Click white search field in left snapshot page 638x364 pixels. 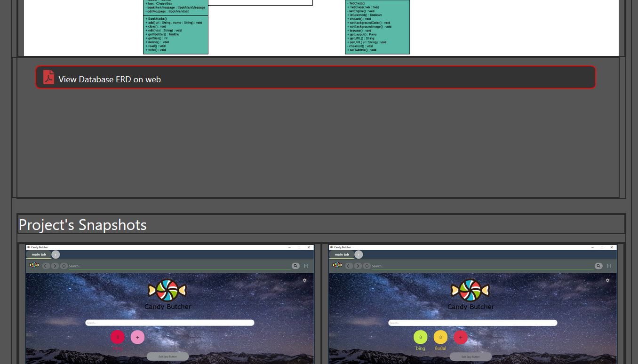coord(169,323)
